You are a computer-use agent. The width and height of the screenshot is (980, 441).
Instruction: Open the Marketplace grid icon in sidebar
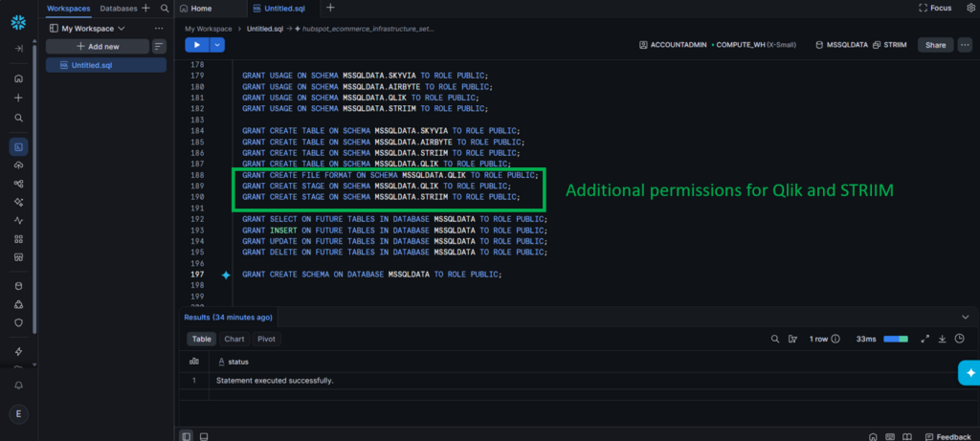pos(19,238)
